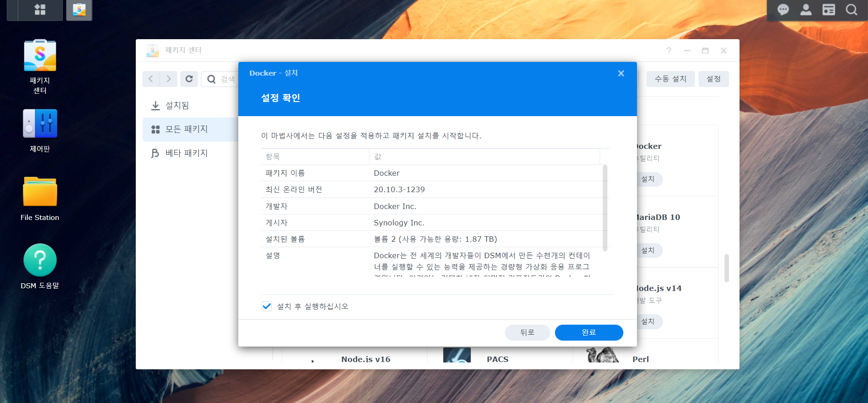Click the 설명 row label
868x403 pixels.
tap(273, 255)
